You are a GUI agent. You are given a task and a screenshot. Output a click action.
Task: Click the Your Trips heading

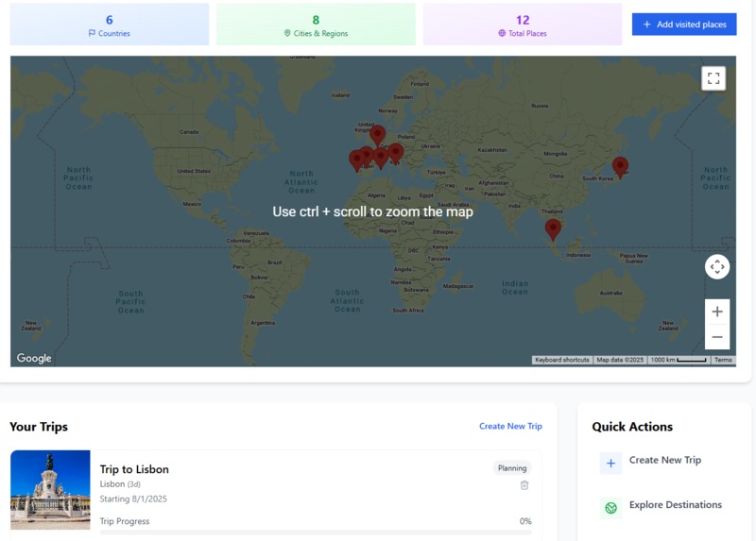coord(39,427)
